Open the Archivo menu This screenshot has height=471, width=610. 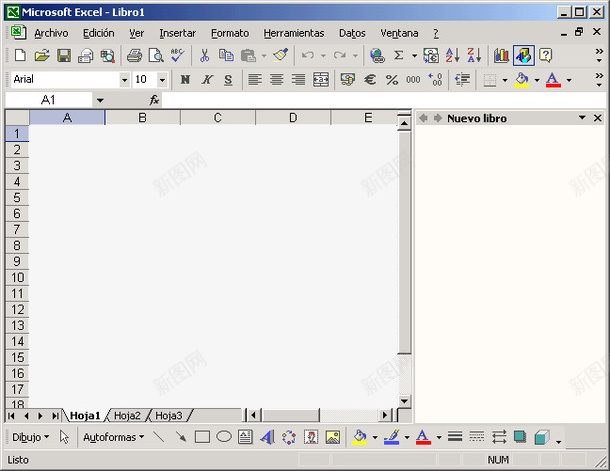tap(51, 33)
